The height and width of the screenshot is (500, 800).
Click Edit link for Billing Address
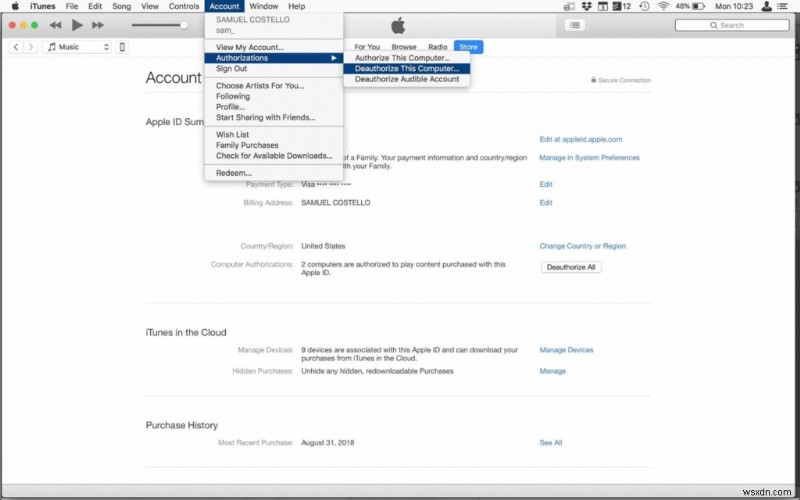pos(546,203)
